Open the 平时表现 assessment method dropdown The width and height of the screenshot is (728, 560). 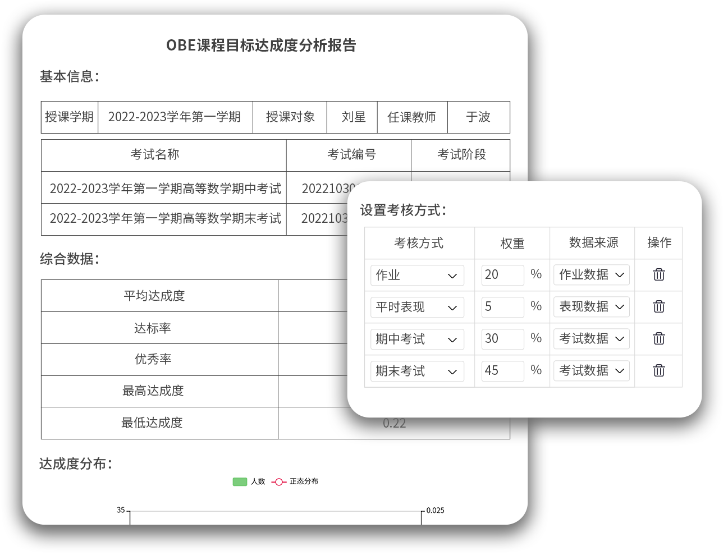(x=417, y=307)
